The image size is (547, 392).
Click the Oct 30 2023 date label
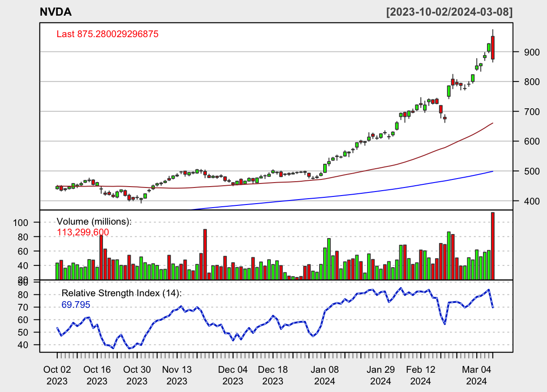(137, 375)
